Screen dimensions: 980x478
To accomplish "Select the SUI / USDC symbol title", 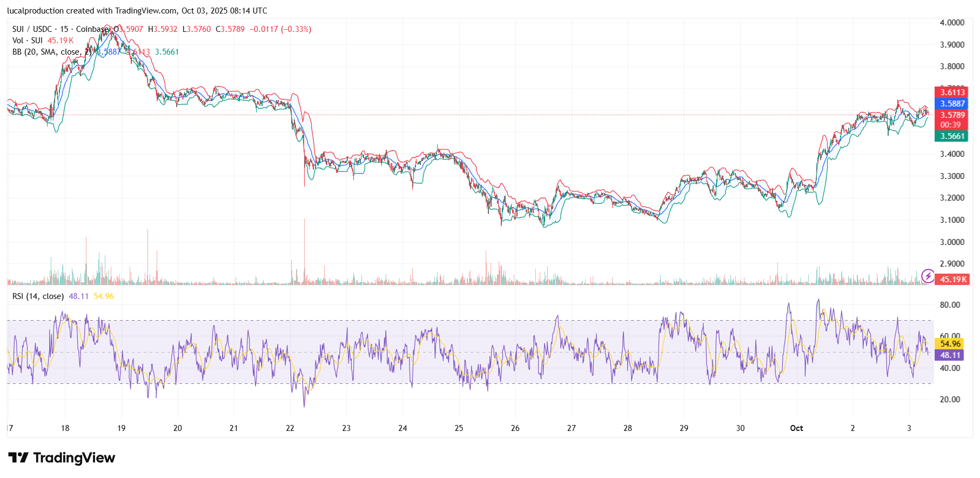I will pos(32,29).
